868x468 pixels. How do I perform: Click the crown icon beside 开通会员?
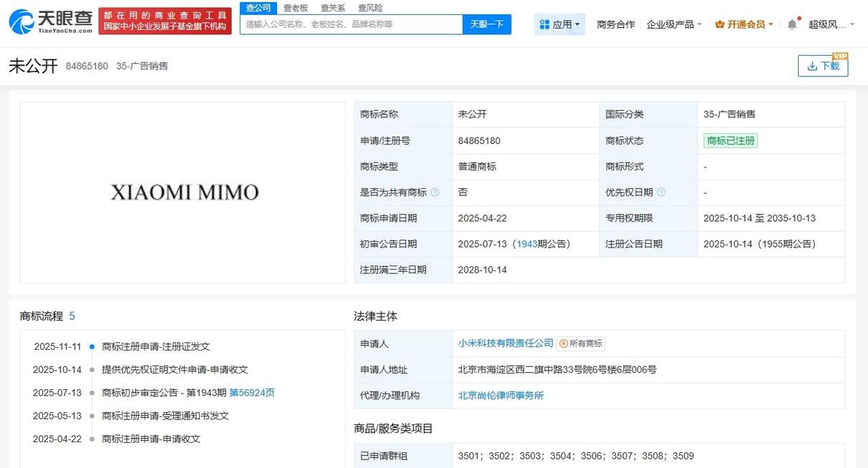[x=721, y=24]
